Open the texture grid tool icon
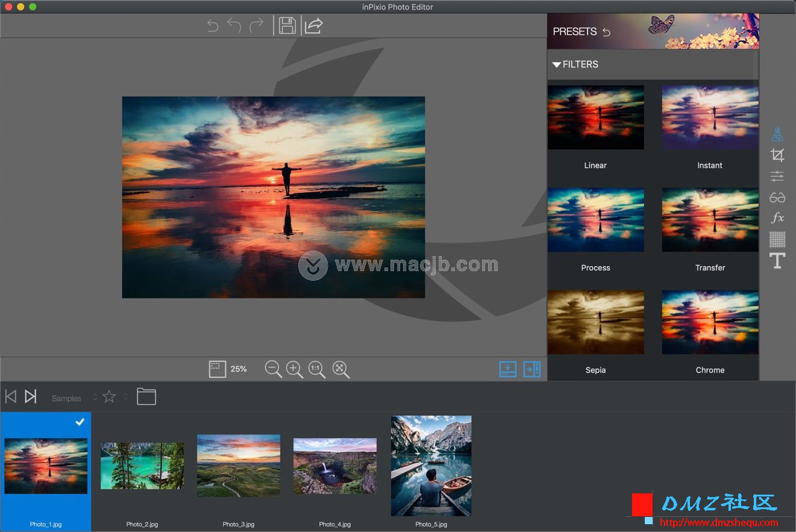796x532 pixels. coord(777,239)
